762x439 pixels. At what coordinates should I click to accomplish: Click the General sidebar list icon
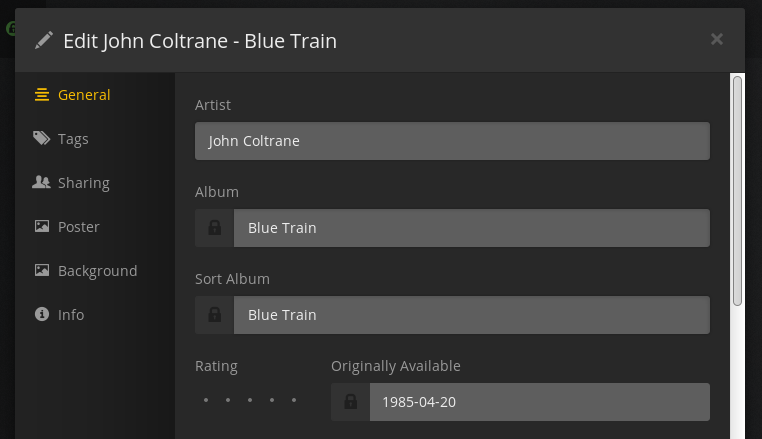(42, 95)
